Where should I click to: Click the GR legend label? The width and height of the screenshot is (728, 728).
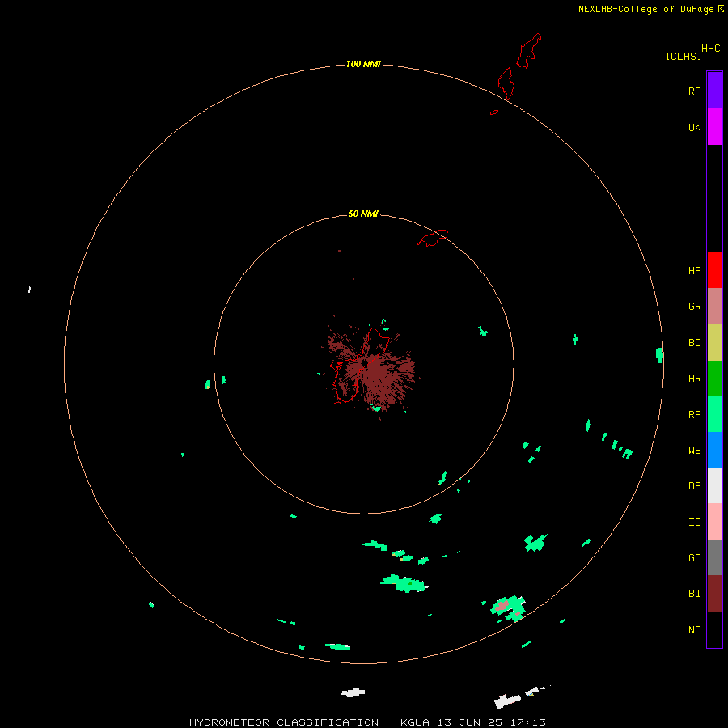pyautogui.click(x=694, y=307)
